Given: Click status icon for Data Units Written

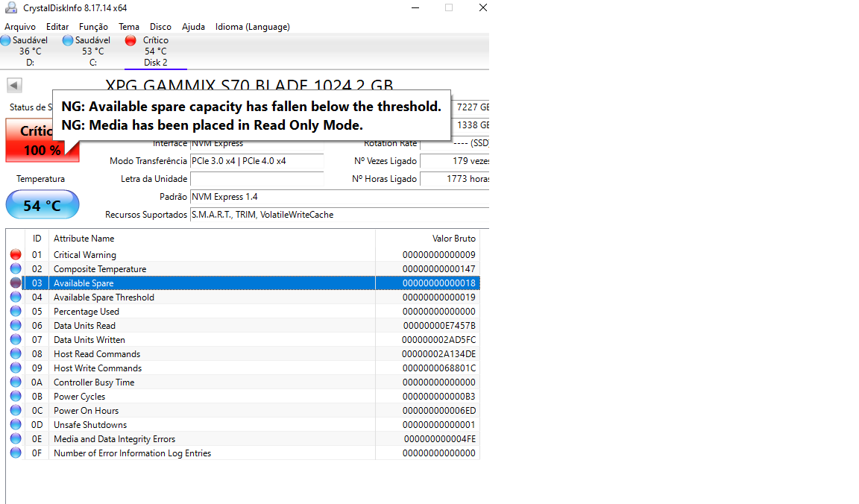Looking at the screenshot, I should 16,340.
